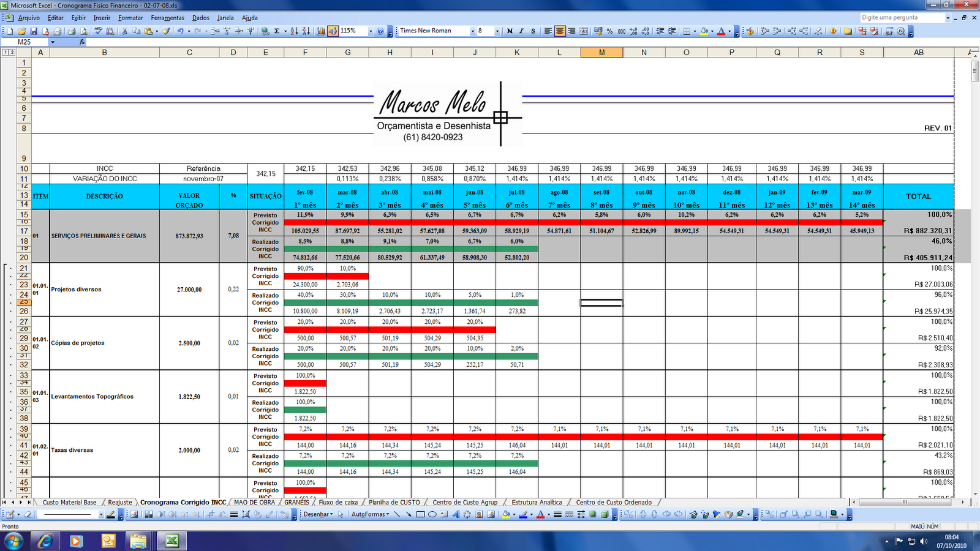
Task: Open the Formatar menu
Action: 130,18
